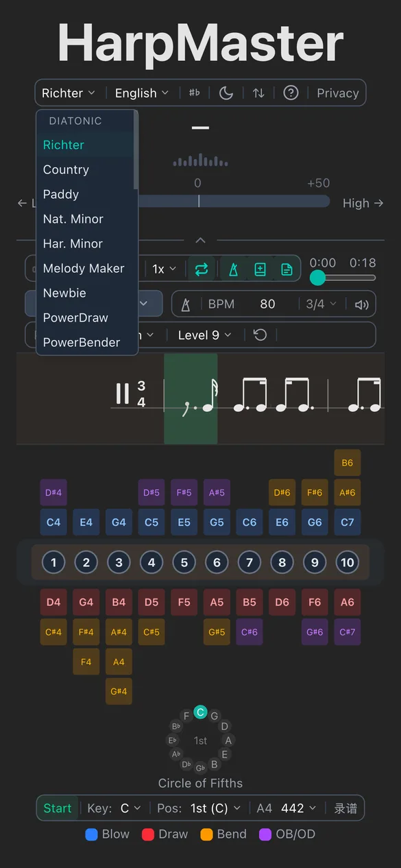Screen dimensions: 401x868
Task: Open help via the question mark icon
Action: 290,93
